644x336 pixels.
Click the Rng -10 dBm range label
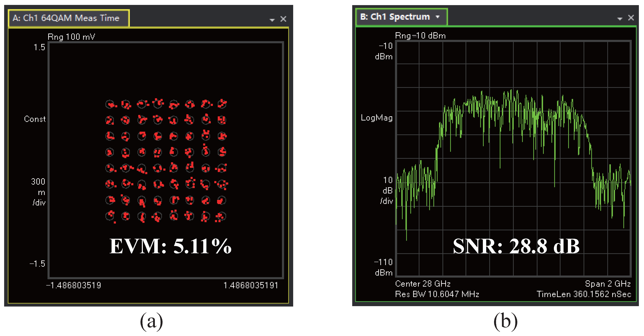[x=420, y=36]
